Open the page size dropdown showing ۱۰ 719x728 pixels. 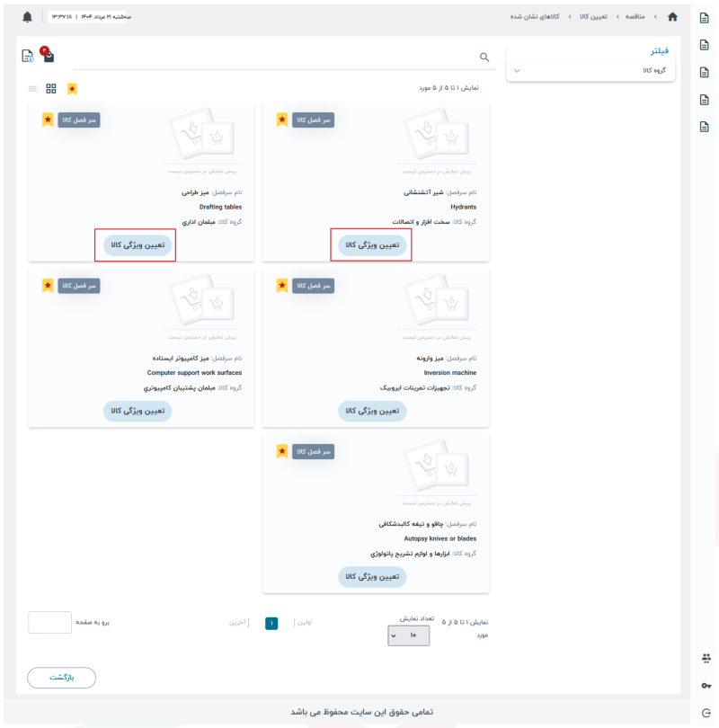408,635
